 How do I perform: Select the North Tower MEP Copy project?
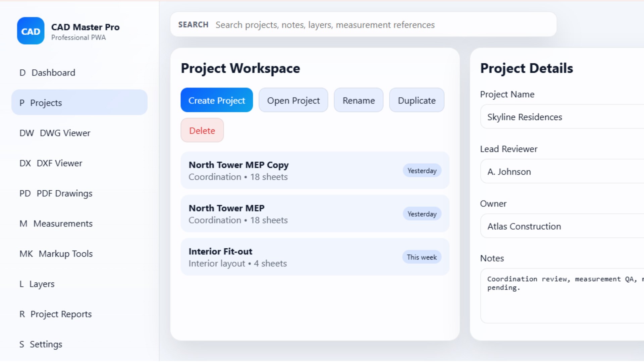[315, 171]
